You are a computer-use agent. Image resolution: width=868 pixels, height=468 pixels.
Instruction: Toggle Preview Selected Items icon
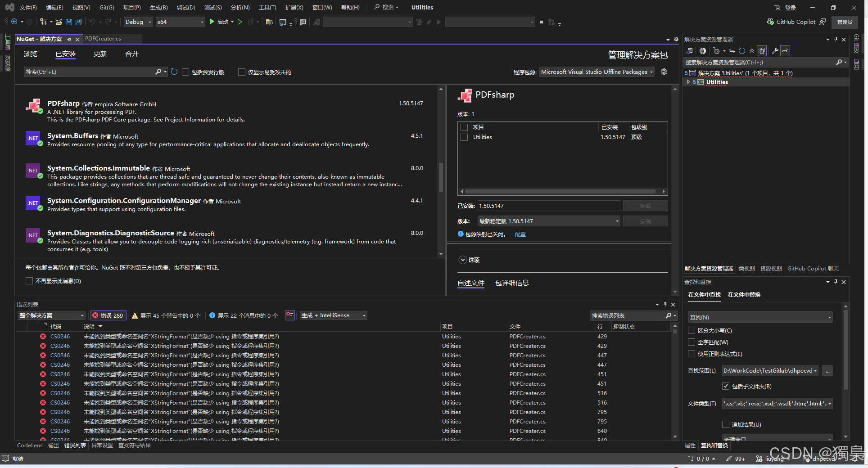coord(785,51)
